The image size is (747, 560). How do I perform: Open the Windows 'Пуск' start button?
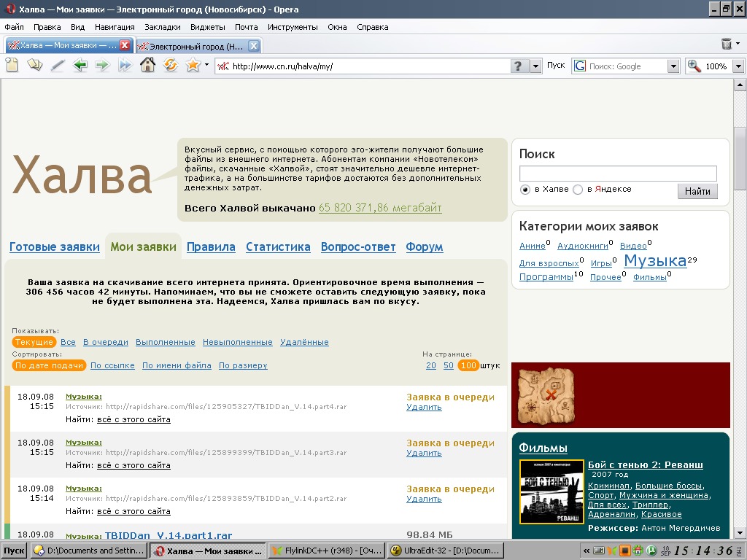tap(15, 551)
